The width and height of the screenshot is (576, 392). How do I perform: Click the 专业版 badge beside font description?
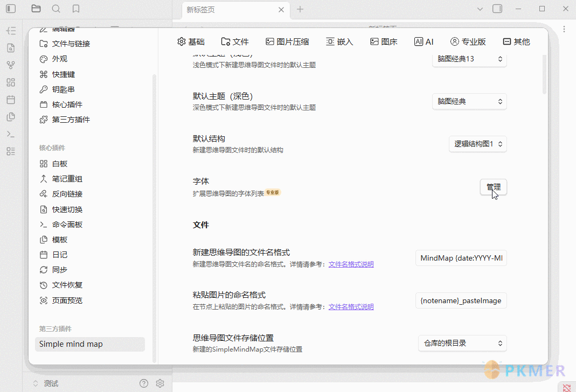pyautogui.click(x=273, y=192)
